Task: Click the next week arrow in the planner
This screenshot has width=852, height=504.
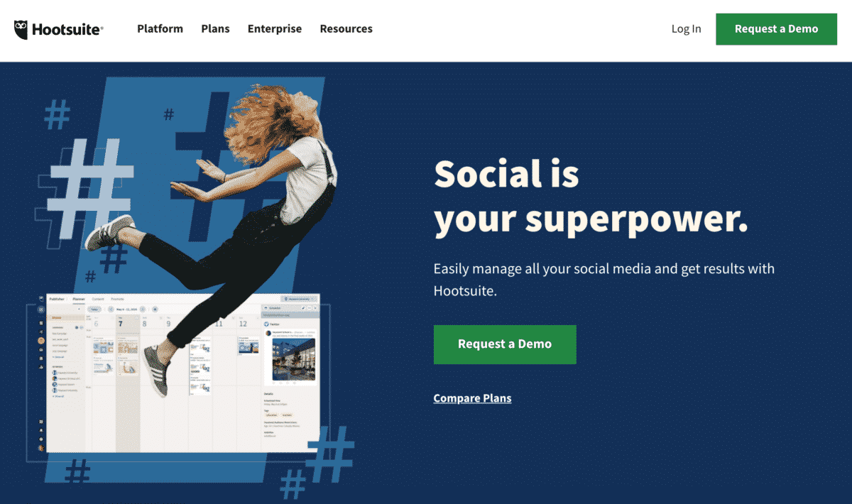Action: tap(143, 309)
